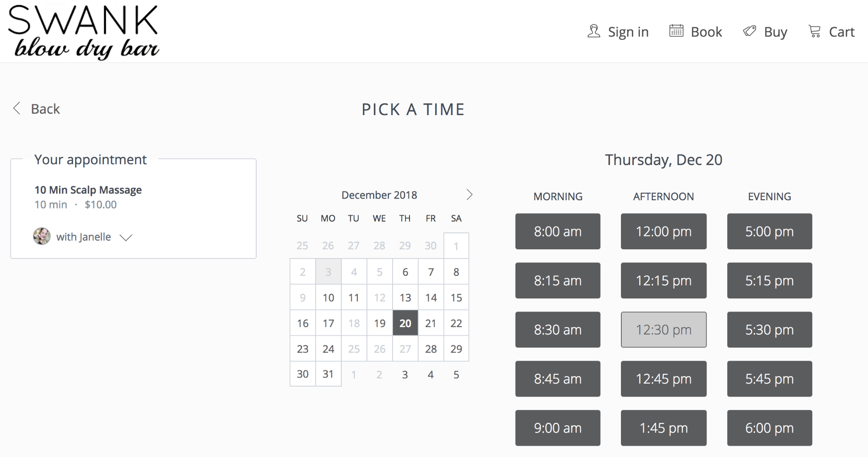Image resolution: width=868 pixels, height=457 pixels.
Task: Select December 21 on the calendar
Action: click(430, 323)
